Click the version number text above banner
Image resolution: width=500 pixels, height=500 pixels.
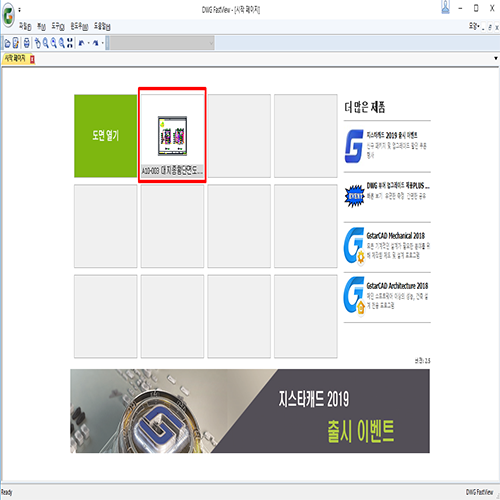coord(423,361)
